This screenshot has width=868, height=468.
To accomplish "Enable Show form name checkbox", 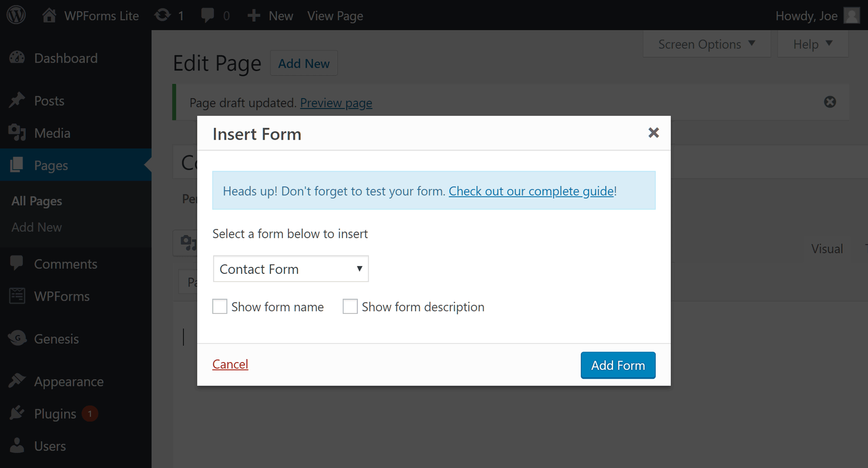I will (220, 307).
